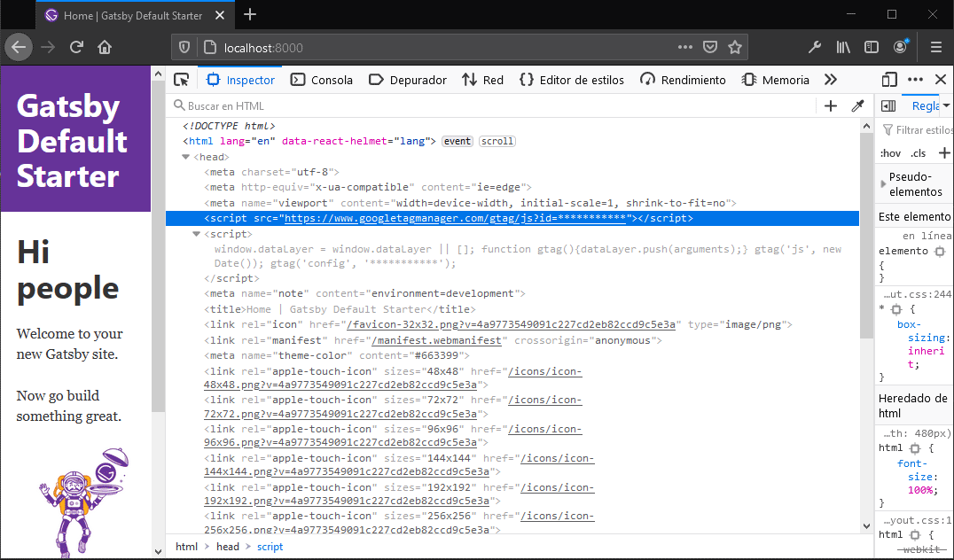Activate the element picker tool

[181, 80]
